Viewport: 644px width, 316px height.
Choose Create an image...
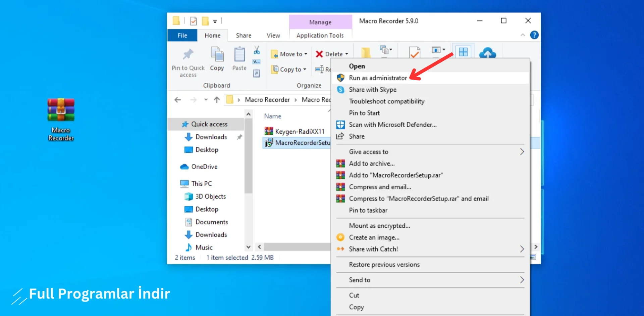pos(430,237)
